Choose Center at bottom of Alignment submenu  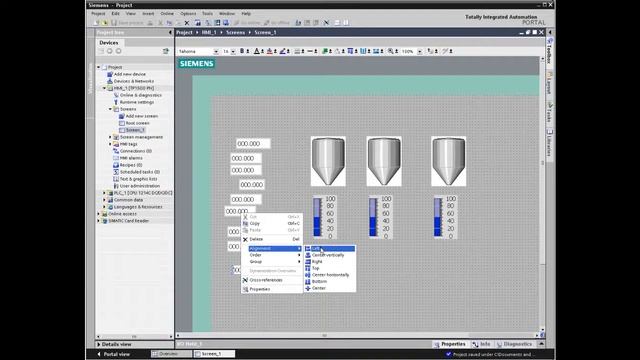[x=329, y=288]
